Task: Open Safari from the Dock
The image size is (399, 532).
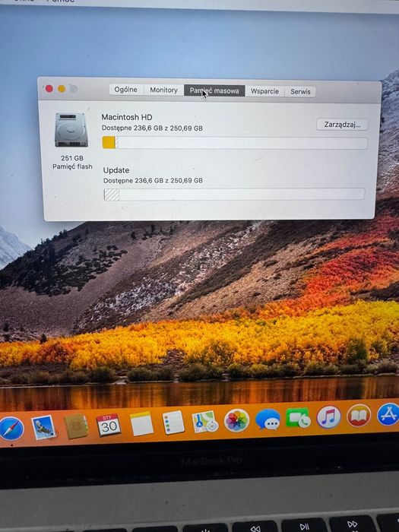Action: (11, 429)
